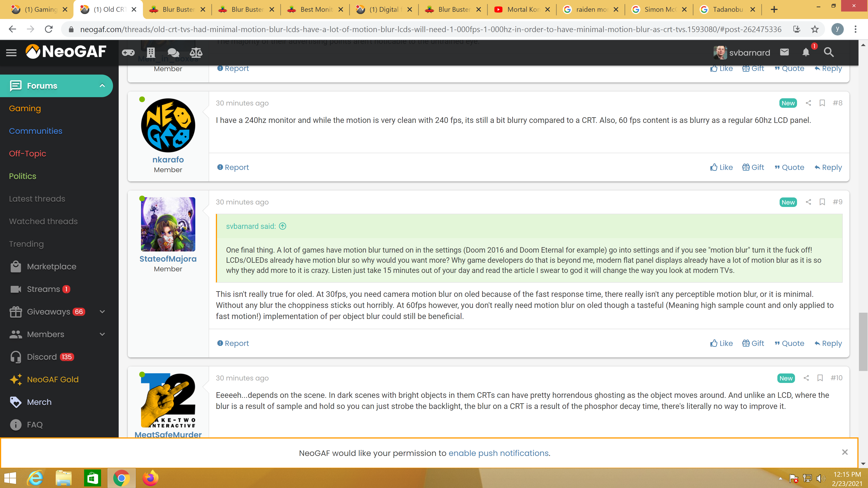Bookmark post #10
868x488 pixels.
[820, 378]
